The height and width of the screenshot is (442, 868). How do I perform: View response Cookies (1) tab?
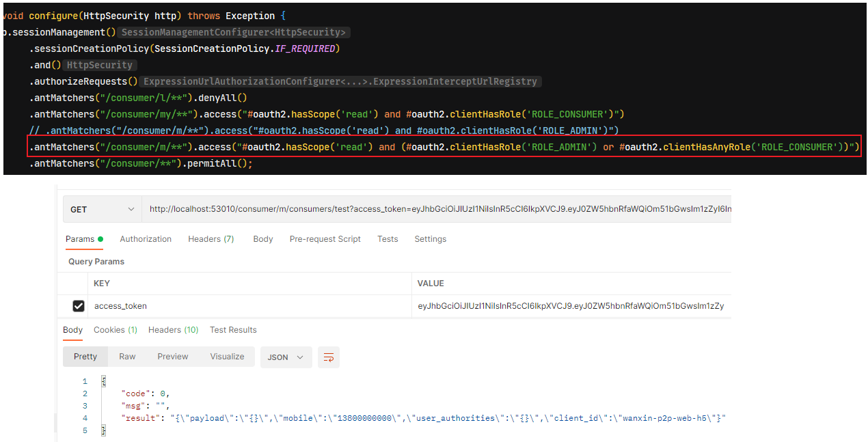[116, 330]
